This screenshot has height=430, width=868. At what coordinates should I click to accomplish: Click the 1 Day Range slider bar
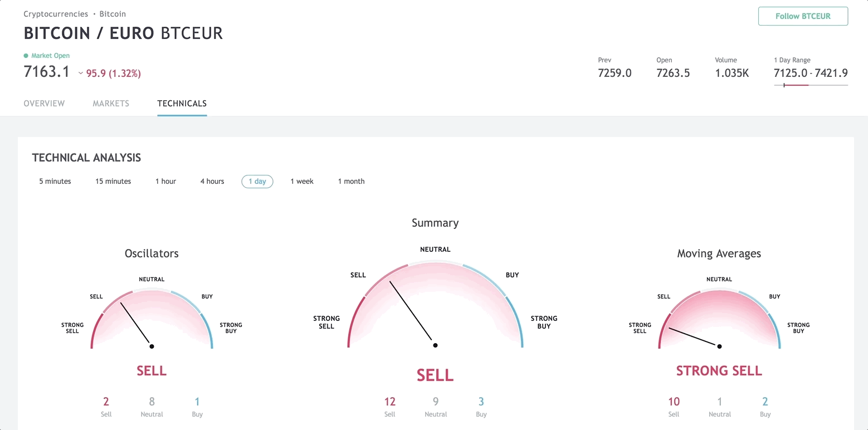click(811, 85)
